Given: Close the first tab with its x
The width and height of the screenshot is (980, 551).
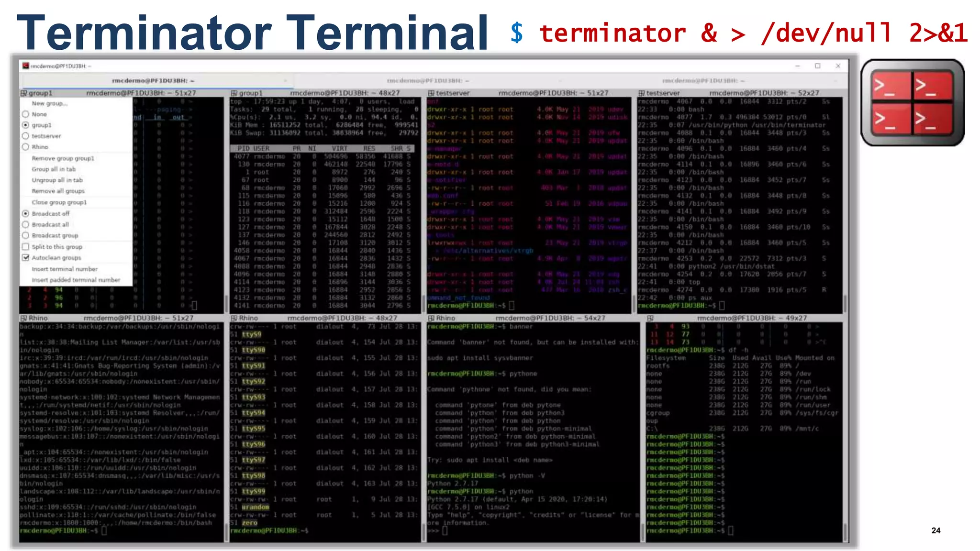Looking at the screenshot, I should coord(286,81).
